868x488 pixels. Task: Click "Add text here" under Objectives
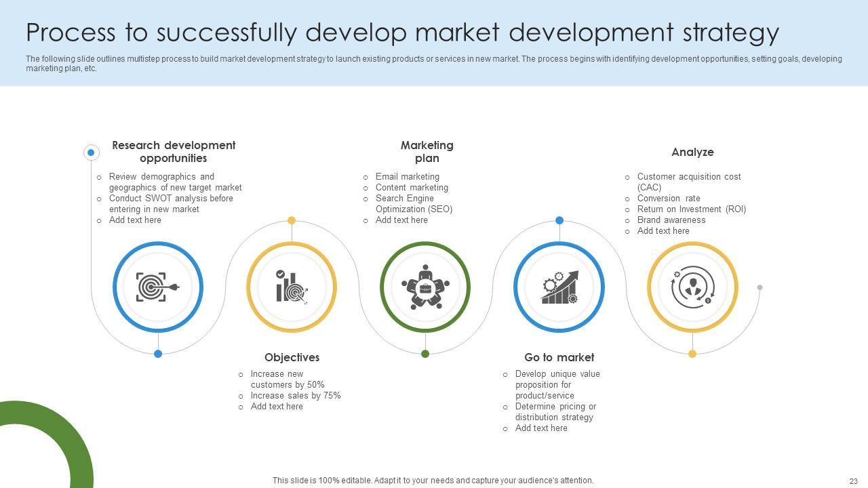[277, 406]
